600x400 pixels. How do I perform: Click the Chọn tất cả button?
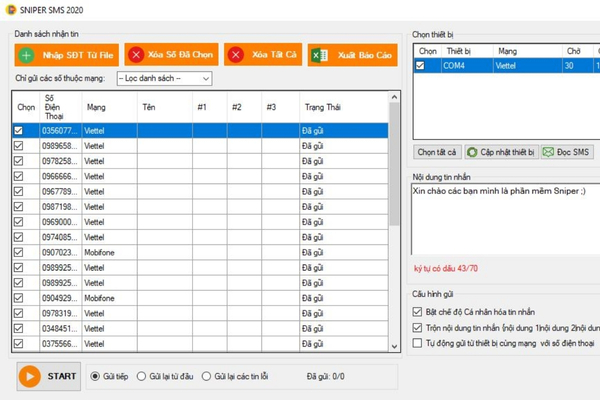click(437, 152)
